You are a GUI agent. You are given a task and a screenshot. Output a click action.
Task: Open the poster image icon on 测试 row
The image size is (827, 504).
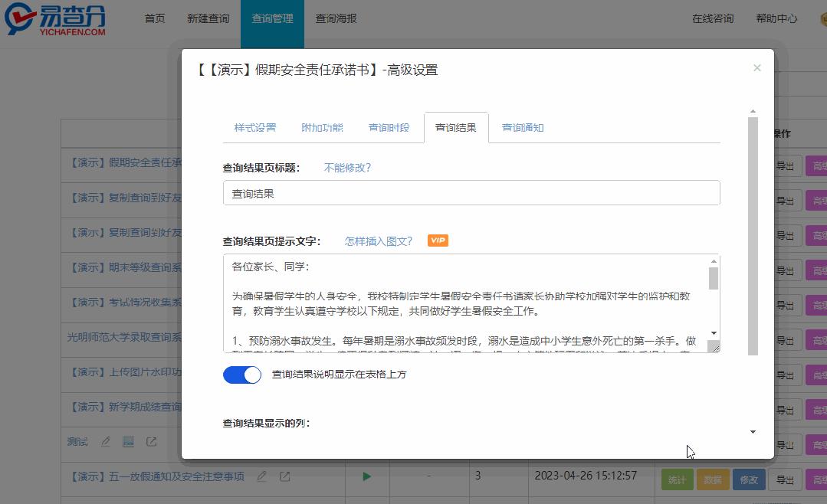point(129,442)
